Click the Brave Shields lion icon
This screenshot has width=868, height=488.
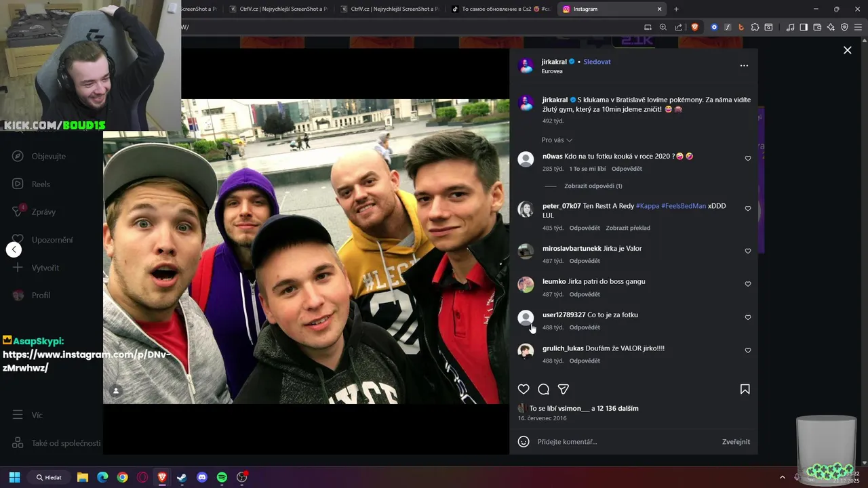click(695, 27)
